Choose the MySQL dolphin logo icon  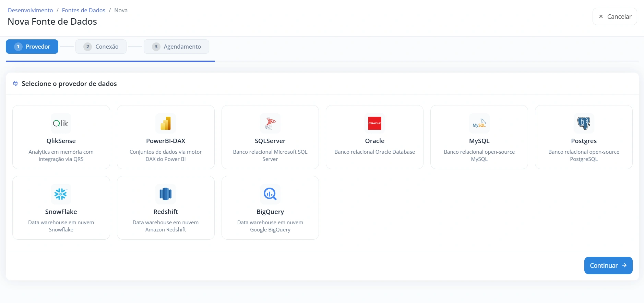click(479, 123)
